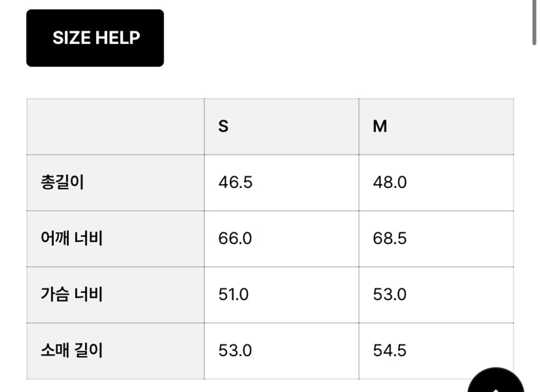Click the empty table corner cell

point(115,126)
